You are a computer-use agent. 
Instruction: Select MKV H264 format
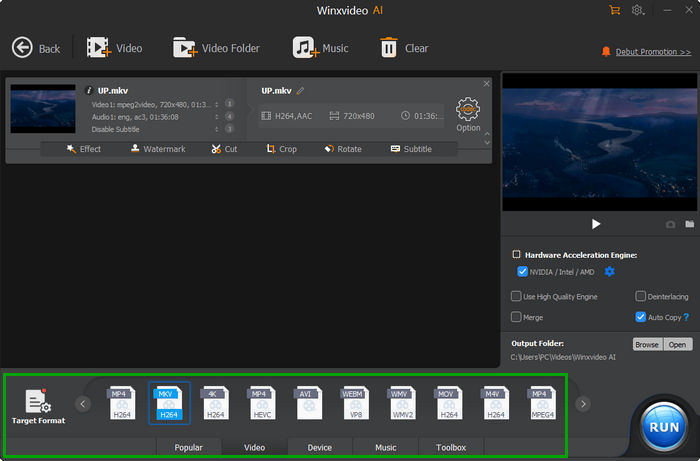pyautogui.click(x=169, y=403)
